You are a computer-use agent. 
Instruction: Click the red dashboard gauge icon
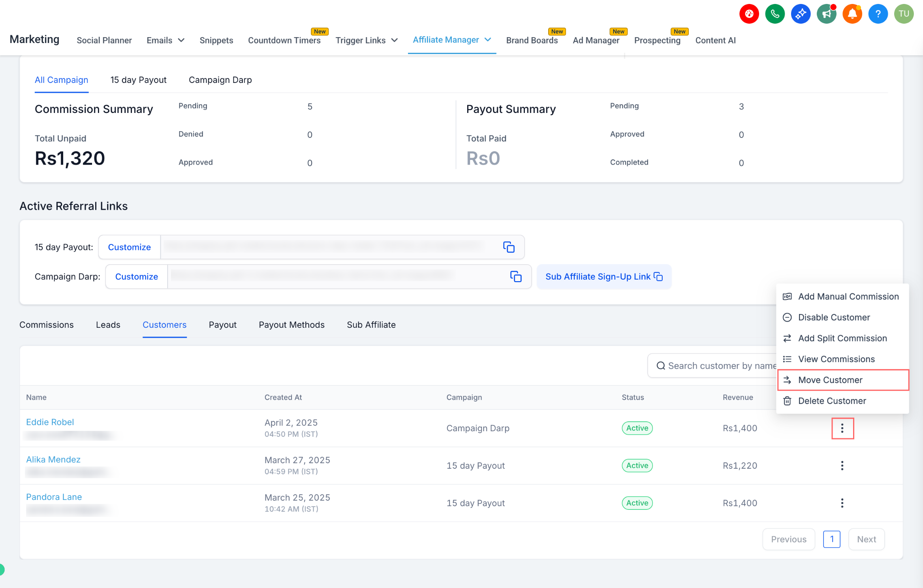[x=749, y=14]
